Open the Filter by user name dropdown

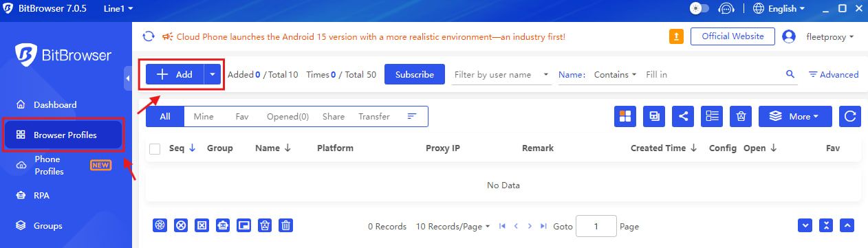(x=501, y=74)
